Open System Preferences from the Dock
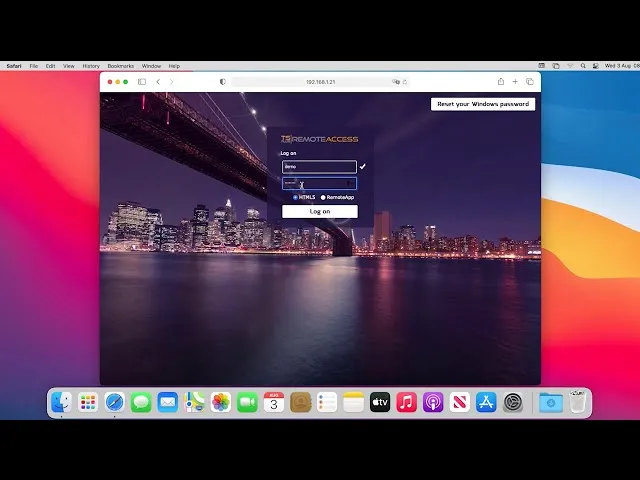The image size is (640, 480). pos(513,402)
